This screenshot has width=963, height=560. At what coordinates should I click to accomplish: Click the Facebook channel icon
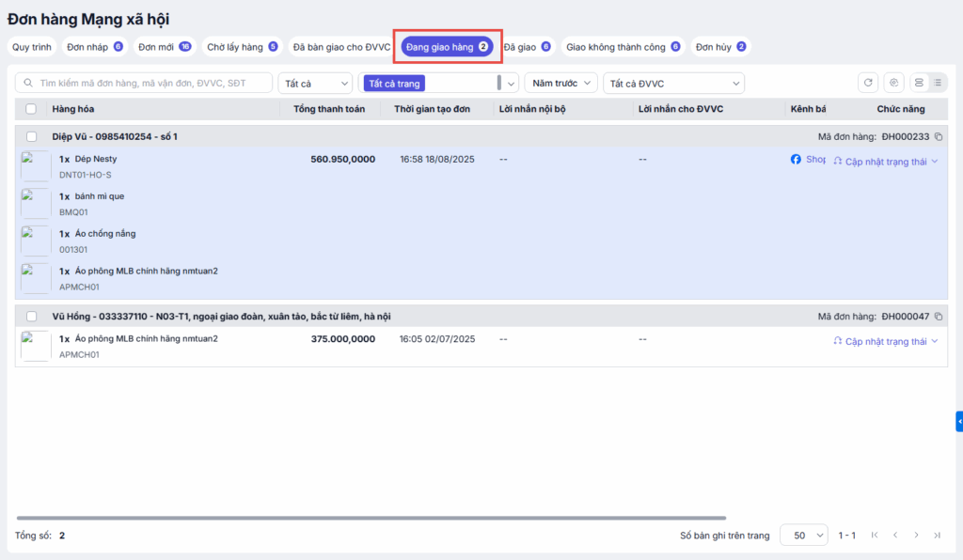796,160
